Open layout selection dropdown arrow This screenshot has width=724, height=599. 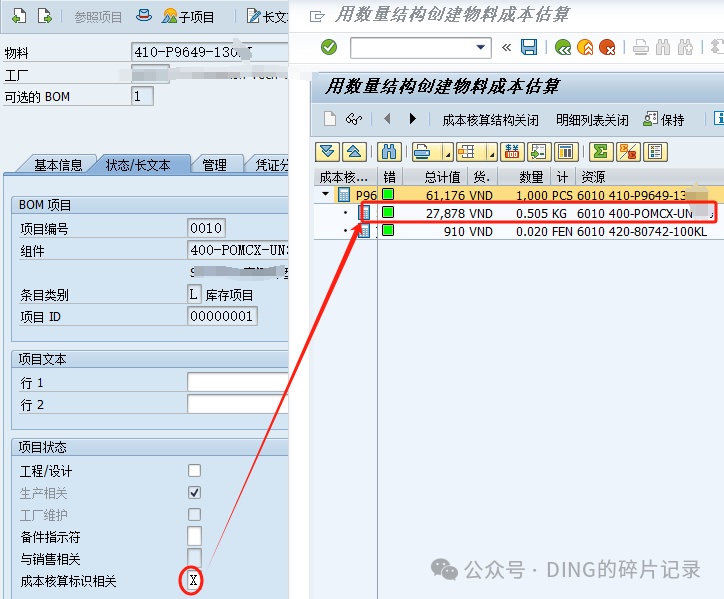[492, 151]
